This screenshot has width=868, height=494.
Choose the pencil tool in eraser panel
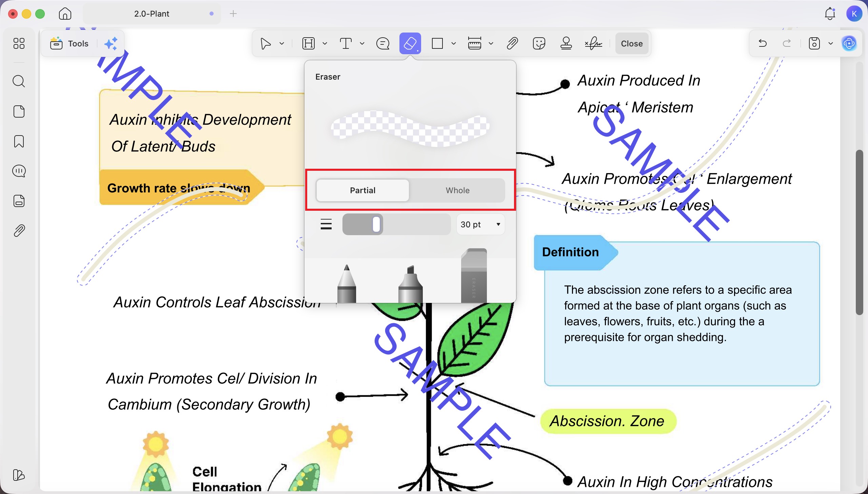tap(347, 284)
